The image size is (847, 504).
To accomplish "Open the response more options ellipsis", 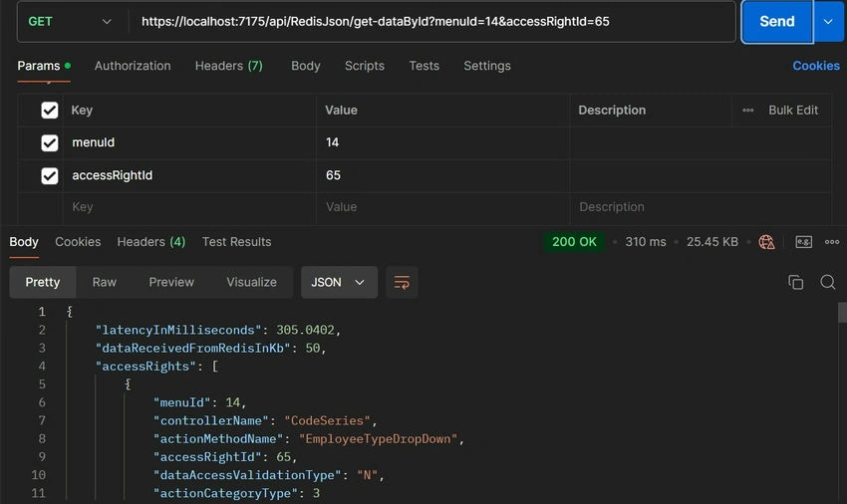I will point(832,242).
